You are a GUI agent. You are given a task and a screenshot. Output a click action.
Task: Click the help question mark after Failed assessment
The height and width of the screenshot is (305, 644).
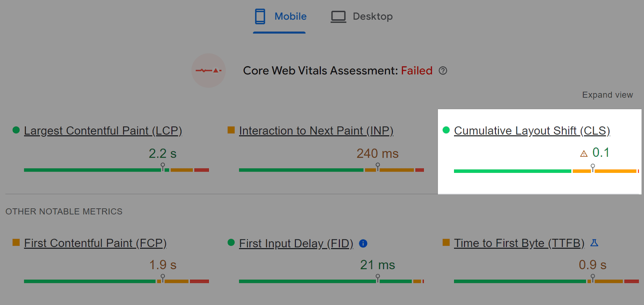443,71
